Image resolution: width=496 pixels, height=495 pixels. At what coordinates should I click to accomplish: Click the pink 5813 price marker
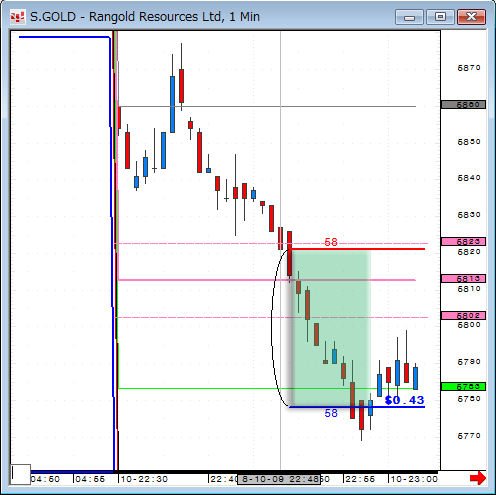[463, 278]
